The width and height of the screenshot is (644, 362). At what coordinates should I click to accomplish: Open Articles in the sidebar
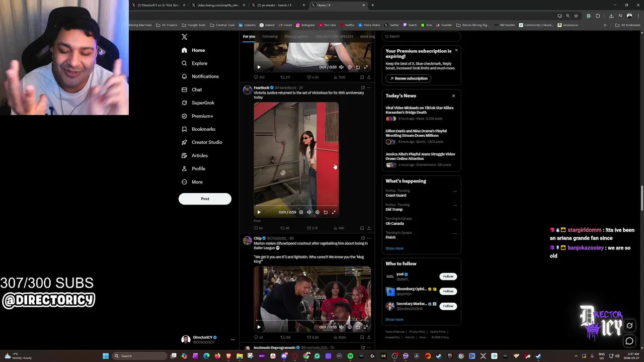(194, 155)
